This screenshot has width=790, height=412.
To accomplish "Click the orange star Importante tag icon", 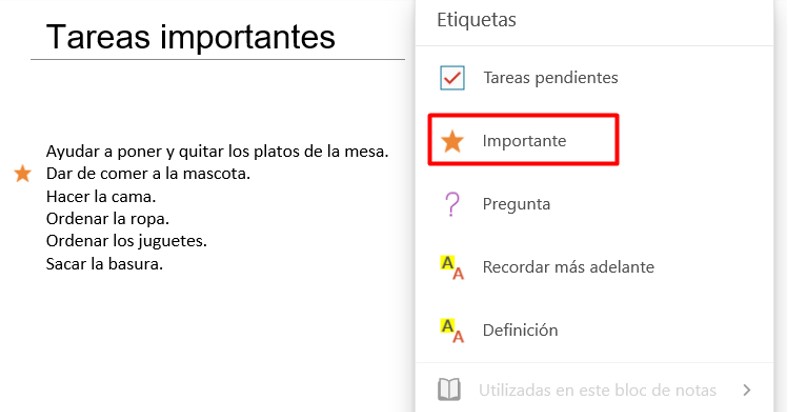I will click(x=452, y=141).
